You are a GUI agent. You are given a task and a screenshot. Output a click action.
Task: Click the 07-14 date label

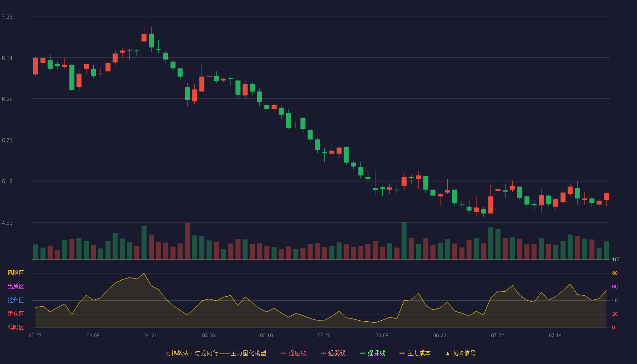point(555,335)
